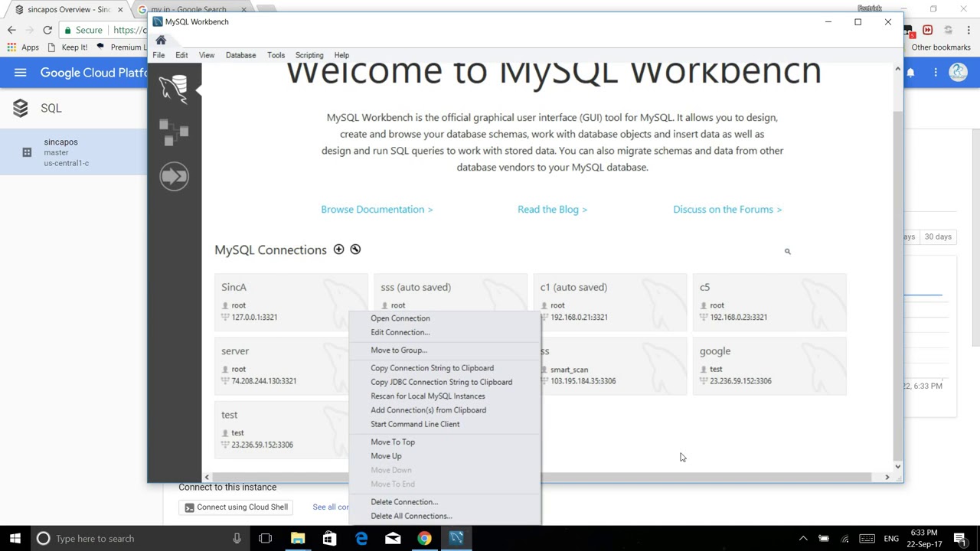Switch to sincapos Overview Chrome tab
This screenshot has height=551, width=980.
click(x=69, y=9)
